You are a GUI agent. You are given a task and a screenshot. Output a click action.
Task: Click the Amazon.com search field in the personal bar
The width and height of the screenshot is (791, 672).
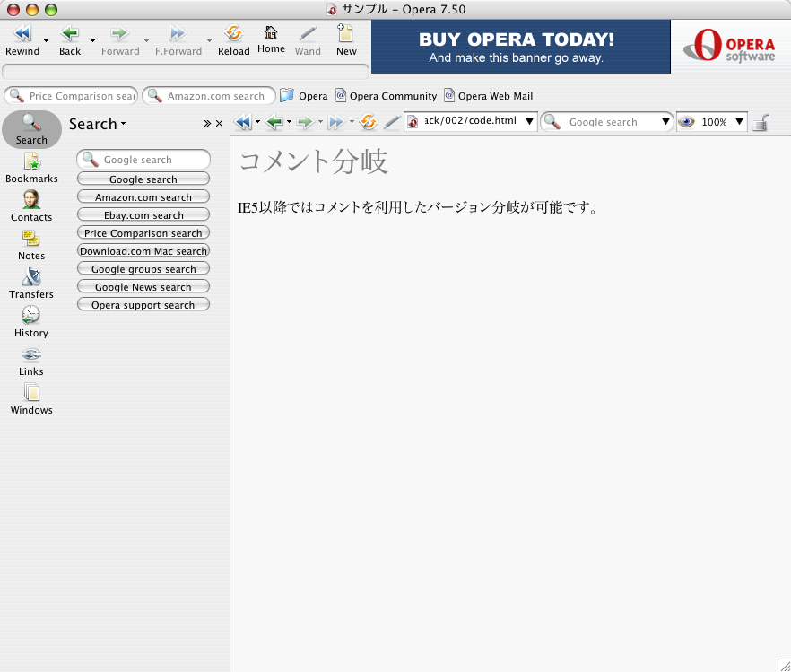point(215,96)
